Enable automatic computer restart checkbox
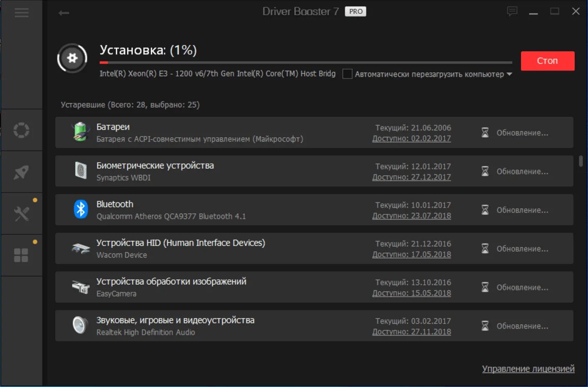Viewport: 588px width, 387px height. click(x=347, y=74)
